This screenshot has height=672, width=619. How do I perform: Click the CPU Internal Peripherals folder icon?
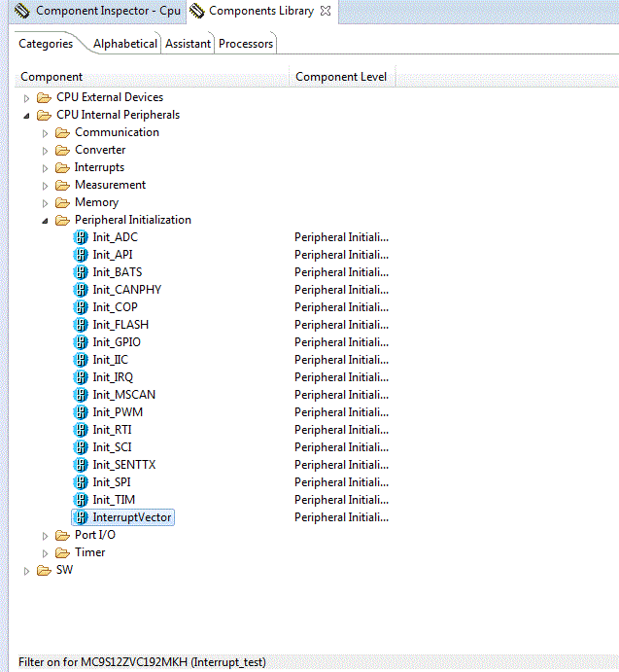pos(44,116)
